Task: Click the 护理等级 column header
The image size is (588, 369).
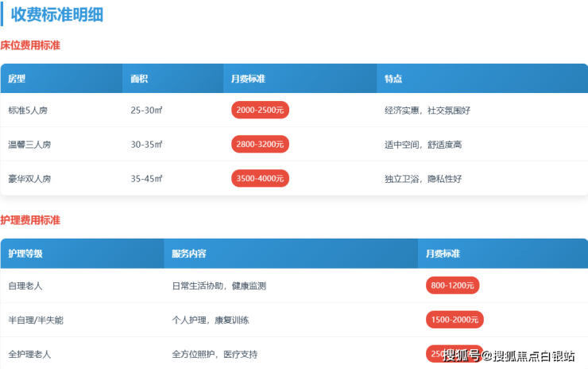Action: point(25,254)
